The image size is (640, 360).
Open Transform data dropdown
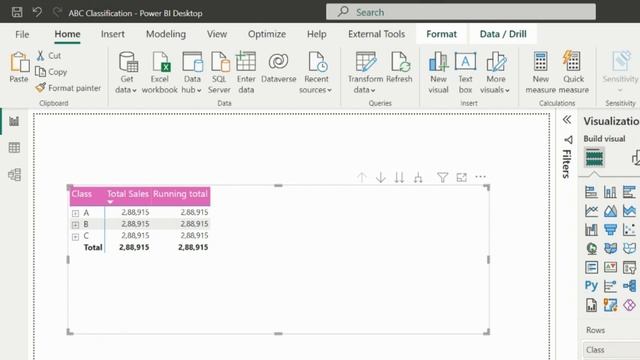[x=365, y=73]
